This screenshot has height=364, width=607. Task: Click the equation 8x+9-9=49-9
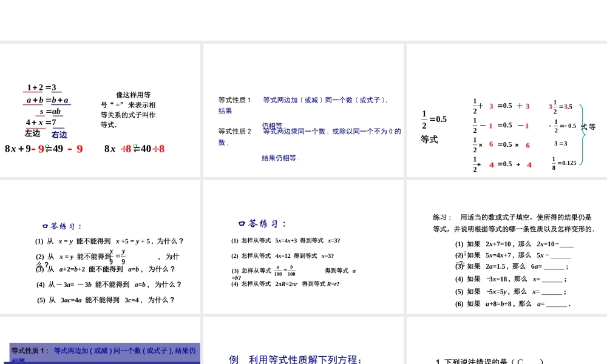(x=44, y=149)
